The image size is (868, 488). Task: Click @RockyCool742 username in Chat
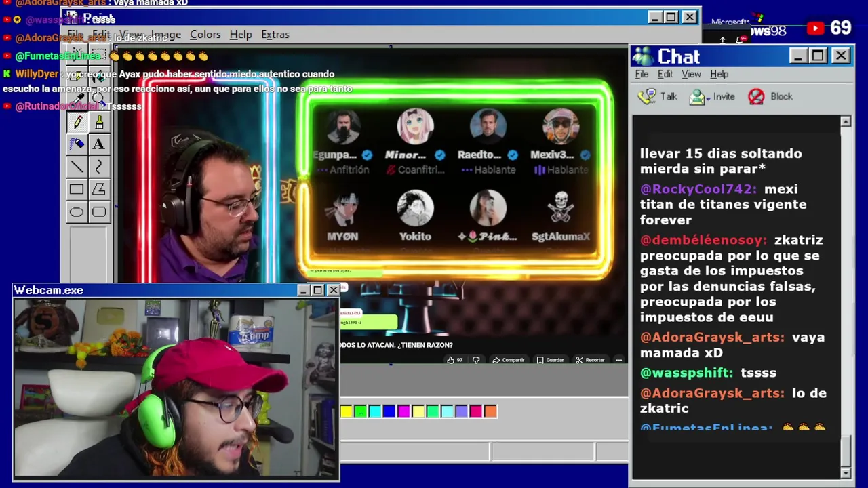point(699,189)
